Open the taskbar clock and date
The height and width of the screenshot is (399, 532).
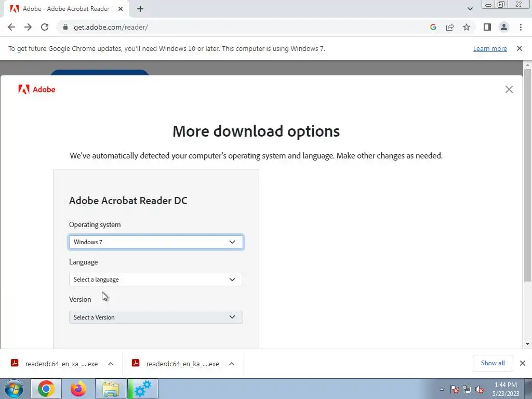pyautogui.click(x=506, y=389)
